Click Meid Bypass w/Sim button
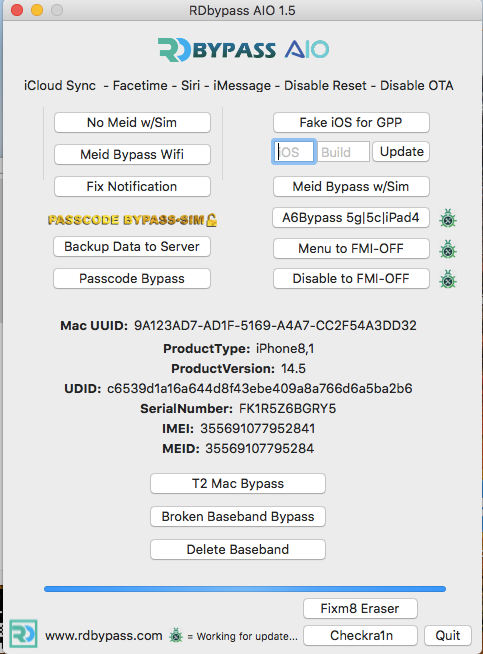This screenshot has height=654, width=483. (351, 186)
